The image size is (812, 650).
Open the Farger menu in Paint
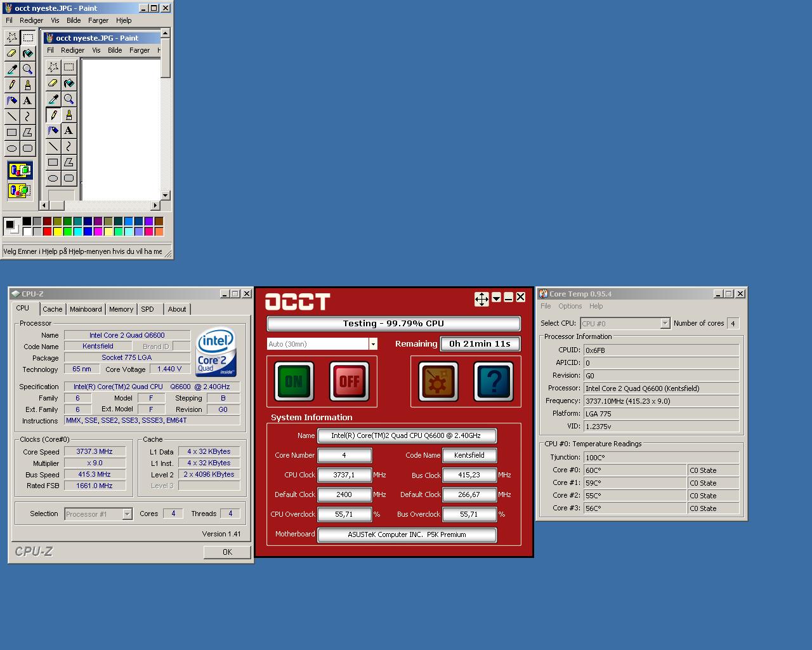pos(98,20)
